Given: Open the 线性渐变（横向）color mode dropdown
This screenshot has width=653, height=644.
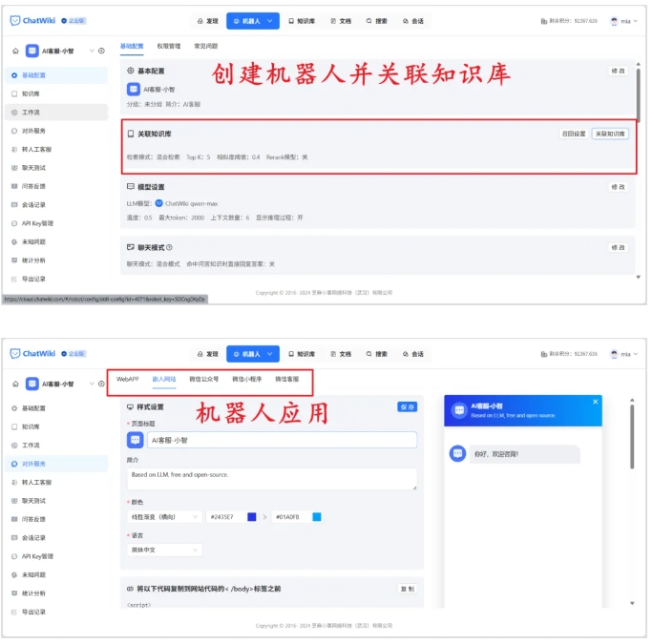Looking at the screenshot, I should [164, 516].
